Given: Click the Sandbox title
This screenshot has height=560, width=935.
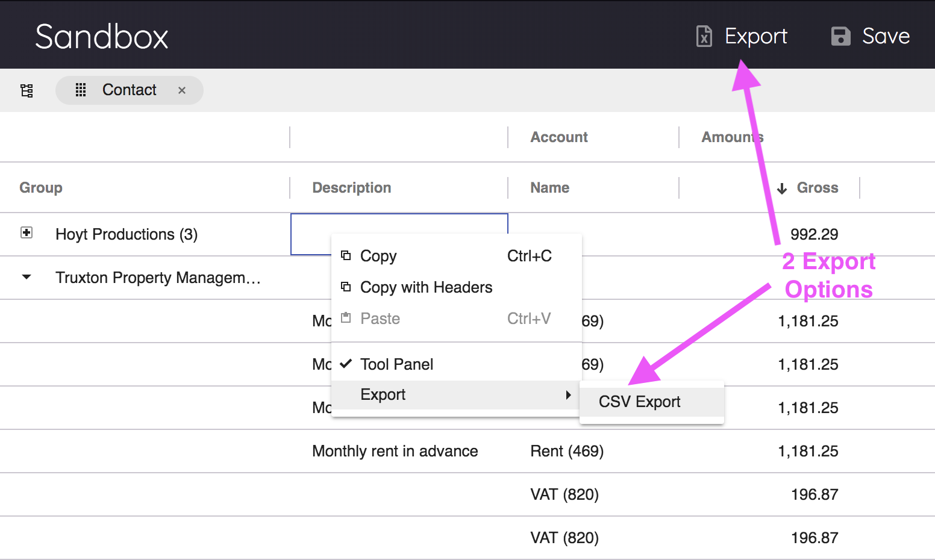Looking at the screenshot, I should pos(102,37).
